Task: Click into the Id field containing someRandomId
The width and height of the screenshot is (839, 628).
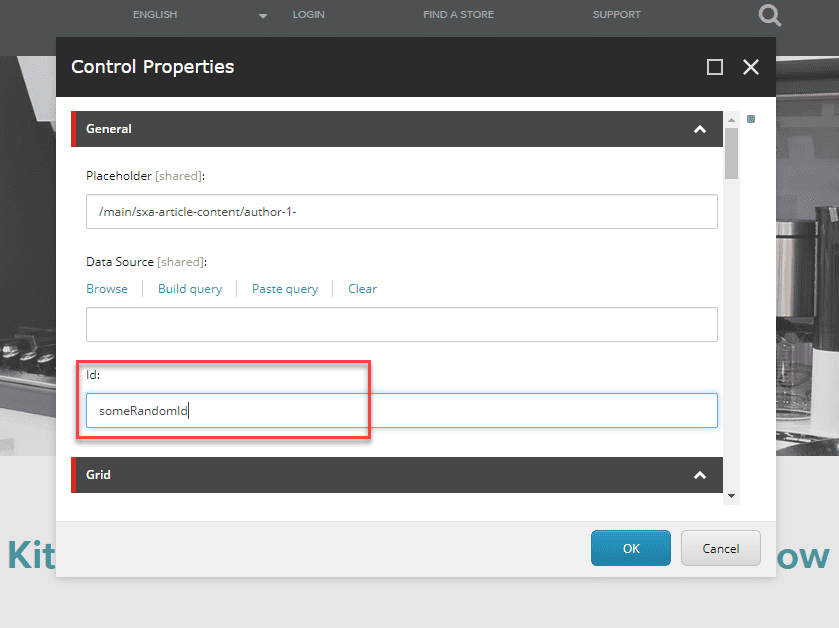Action: pyautogui.click(x=401, y=411)
